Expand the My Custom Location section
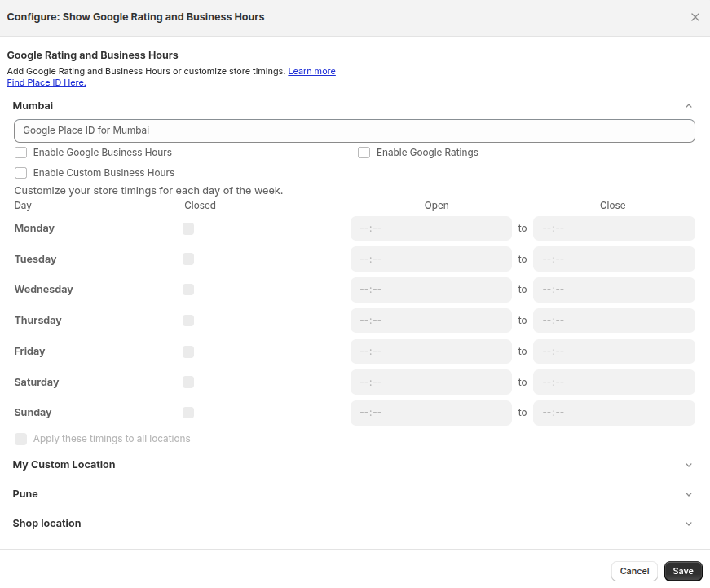 (x=688, y=465)
